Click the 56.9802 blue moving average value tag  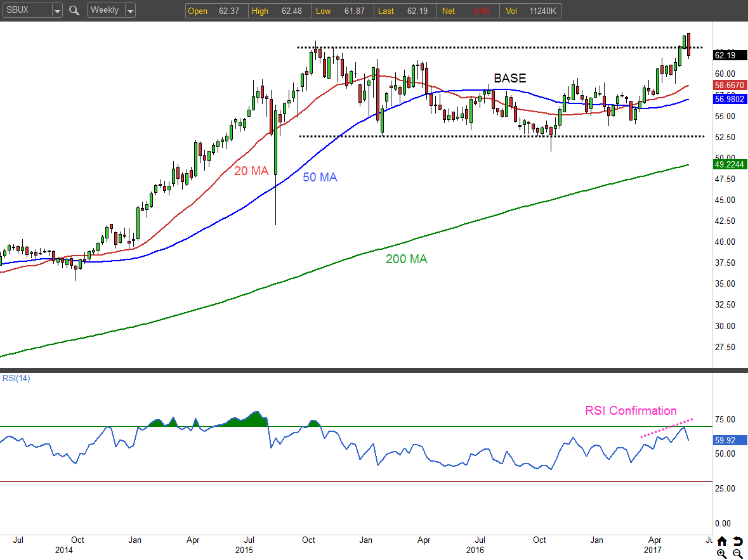[x=730, y=99]
